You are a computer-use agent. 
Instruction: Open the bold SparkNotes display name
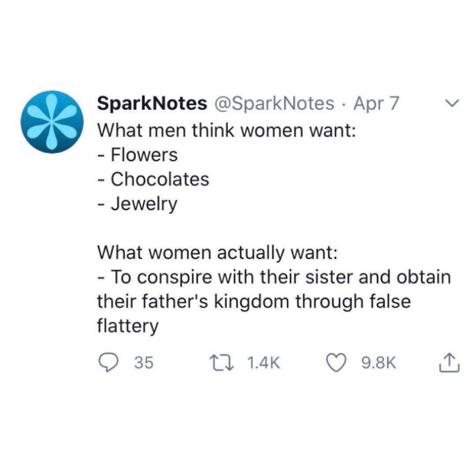coord(152,104)
